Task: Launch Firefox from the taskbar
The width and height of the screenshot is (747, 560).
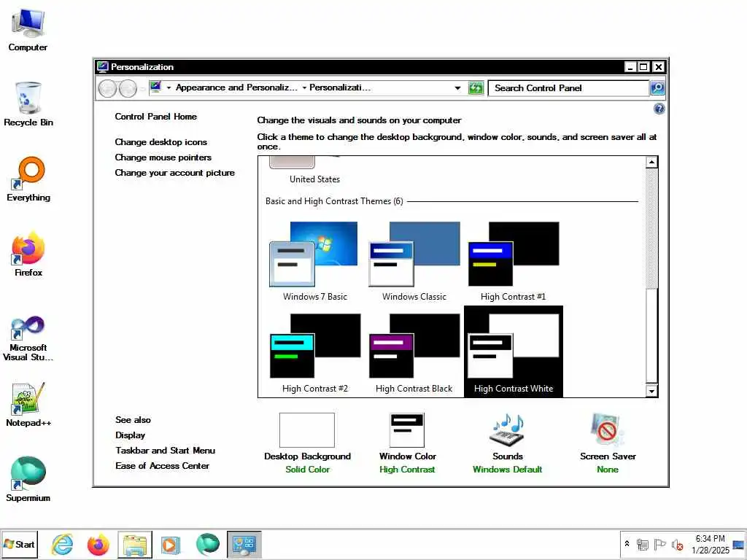Action: click(98, 544)
